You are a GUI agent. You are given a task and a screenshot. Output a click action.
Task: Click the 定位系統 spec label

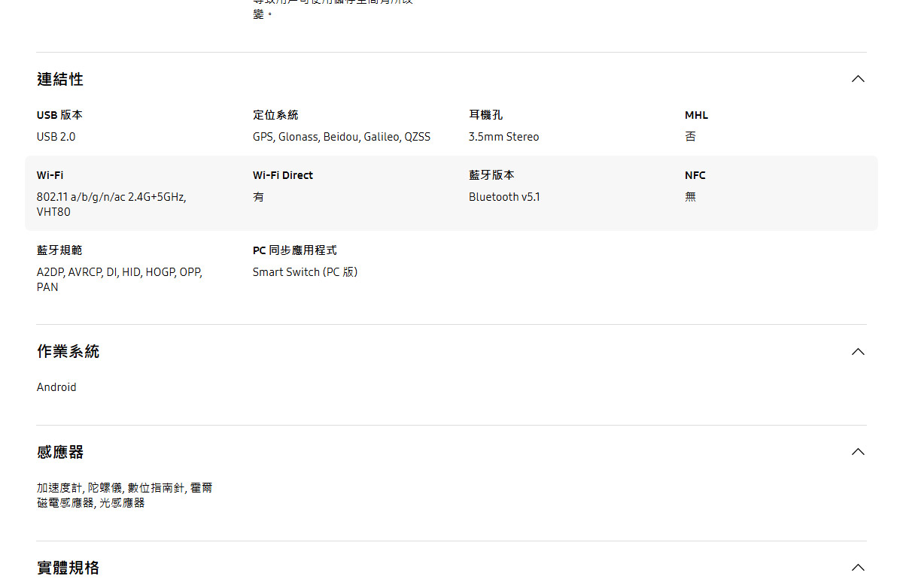(275, 115)
